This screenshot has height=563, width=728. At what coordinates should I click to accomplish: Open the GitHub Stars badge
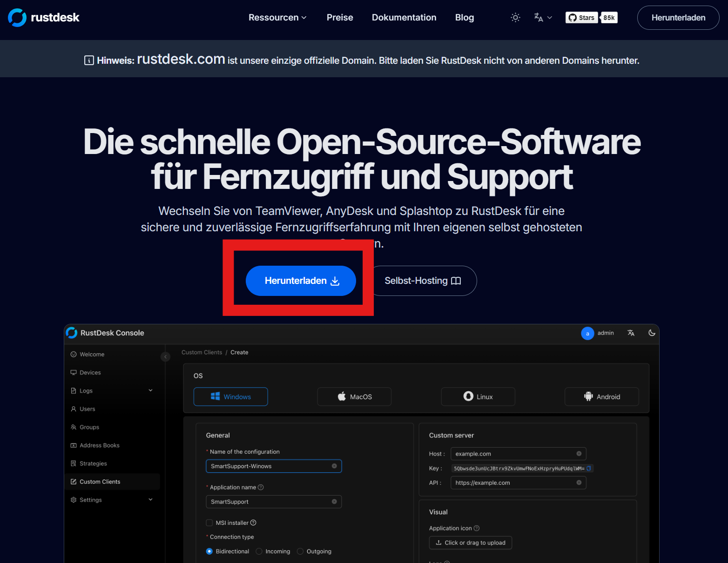pyautogui.click(x=581, y=18)
